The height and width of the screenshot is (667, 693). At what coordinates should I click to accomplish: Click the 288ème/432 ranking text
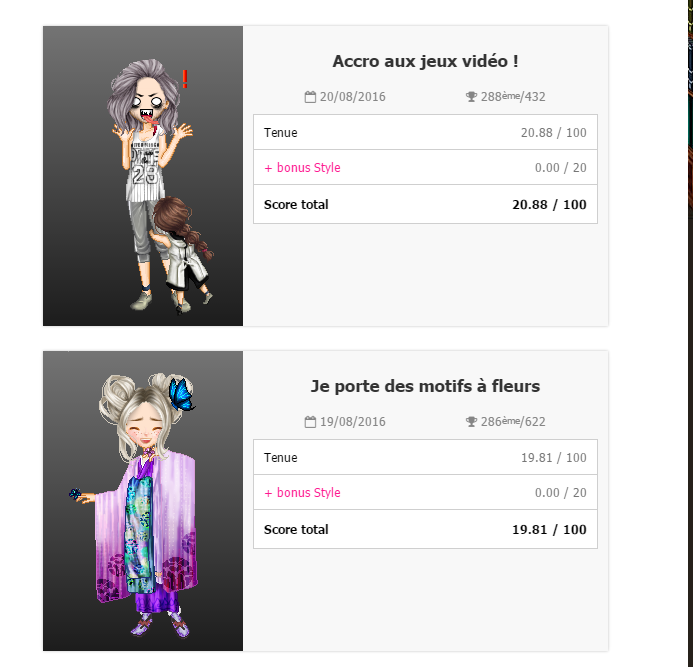click(513, 97)
